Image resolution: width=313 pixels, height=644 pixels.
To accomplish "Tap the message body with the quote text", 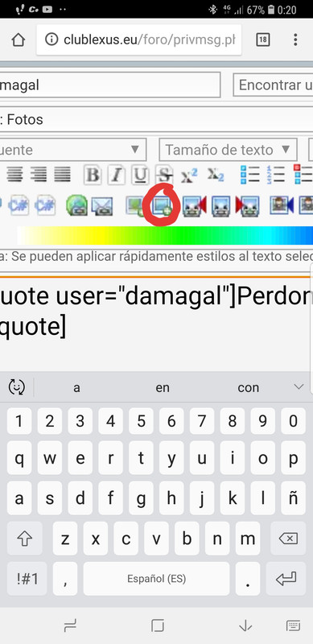I will (156, 324).
